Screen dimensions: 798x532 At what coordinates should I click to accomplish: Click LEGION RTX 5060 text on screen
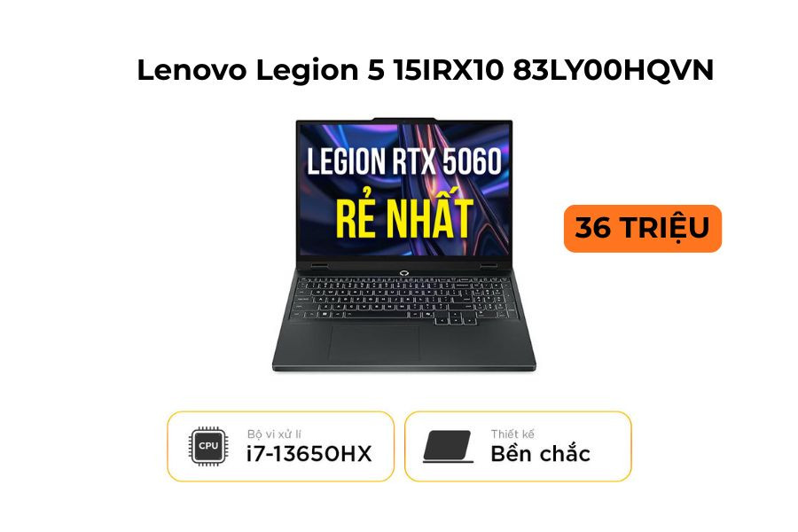(x=404, y=160)
